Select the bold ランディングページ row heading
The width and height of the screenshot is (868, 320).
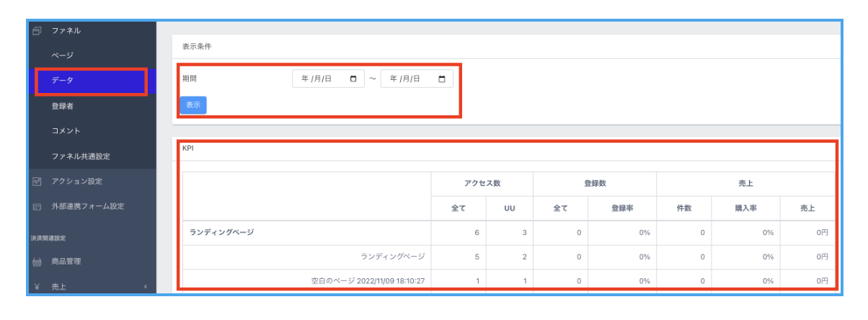click(221, 233)
